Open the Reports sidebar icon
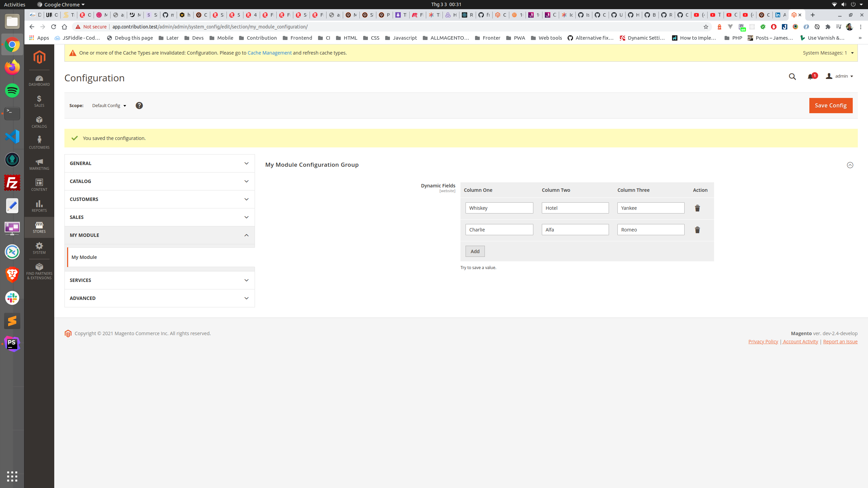Screen dimensions: 868x488 39,206
